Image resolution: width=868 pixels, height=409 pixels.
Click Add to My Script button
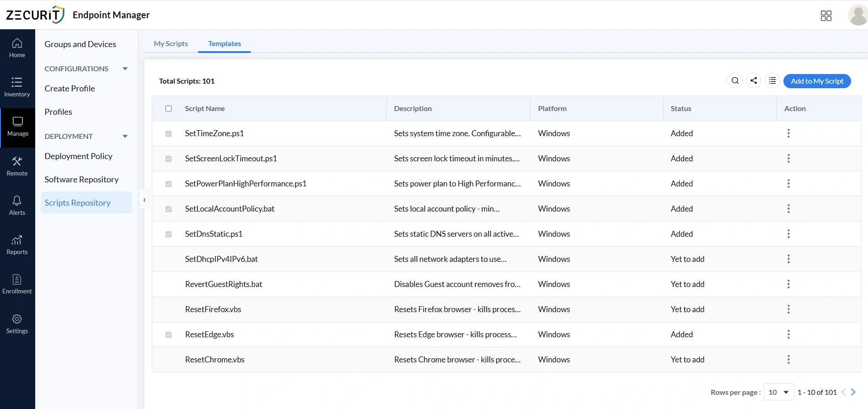[x=817, y=81]
